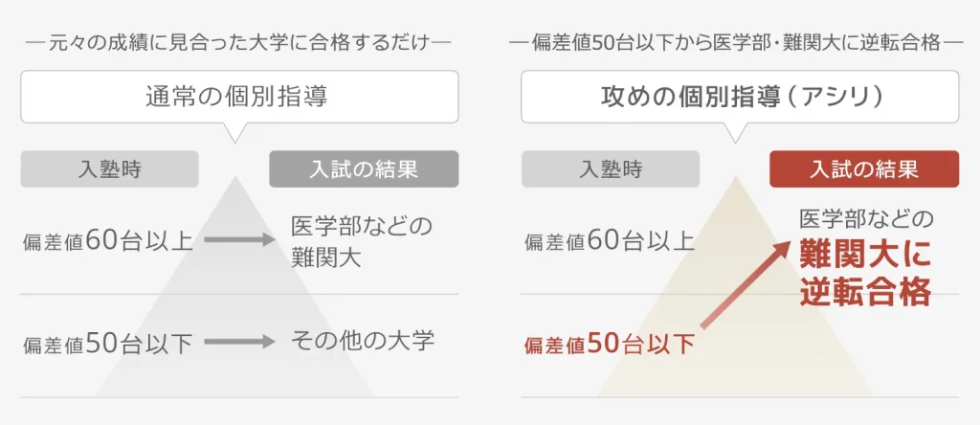Click gray 偏差値50台以下 in left diagram

click(107, 342)
